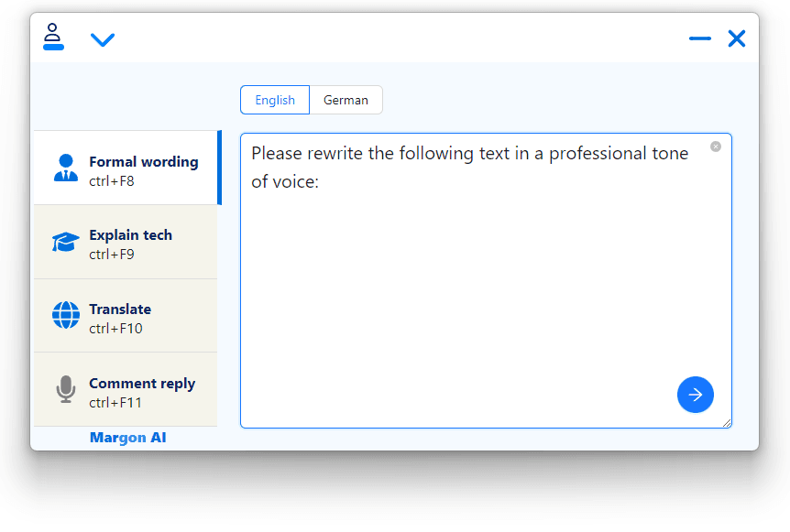This screenshot has width=790, height=532.
Task: Choose the Translate prompt entry
Action: [x=126, y=316]
